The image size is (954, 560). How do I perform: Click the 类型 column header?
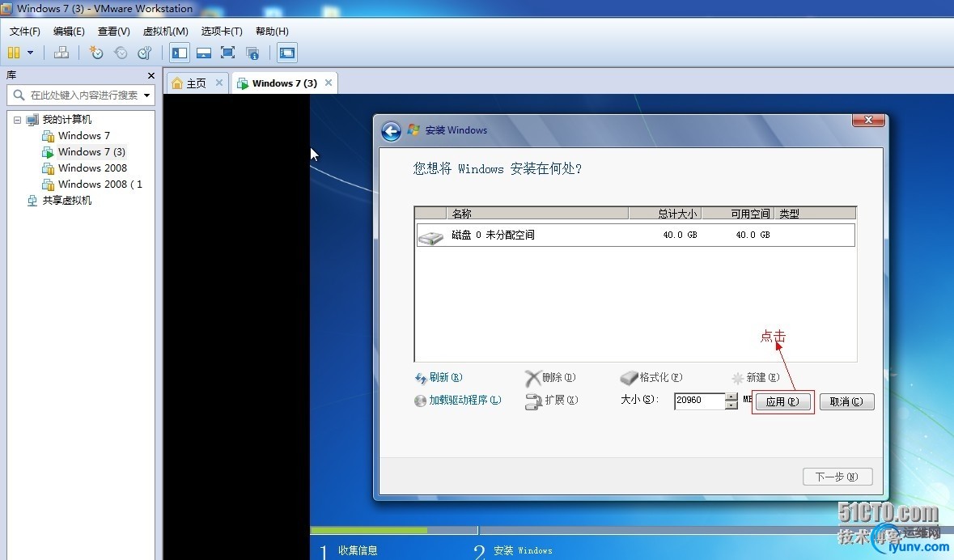[x=816, y=214]
